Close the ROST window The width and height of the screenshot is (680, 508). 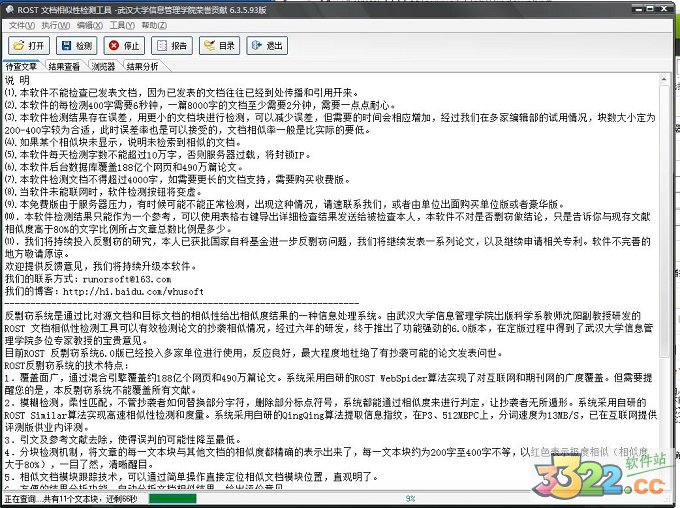pyautogui.click(x=664, y=8)
